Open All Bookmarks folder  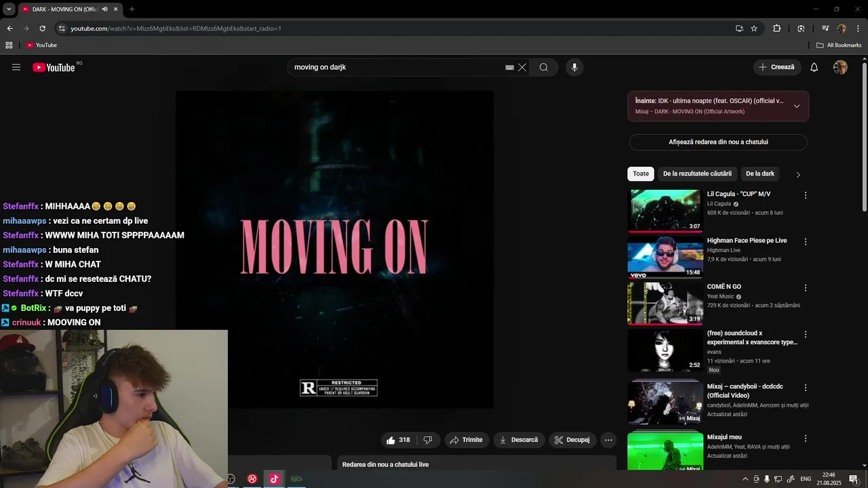[839, 45]
